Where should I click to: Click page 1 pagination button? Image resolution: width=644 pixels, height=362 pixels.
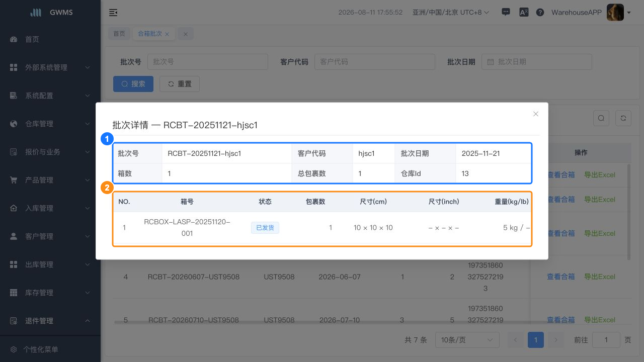(536, 340)
